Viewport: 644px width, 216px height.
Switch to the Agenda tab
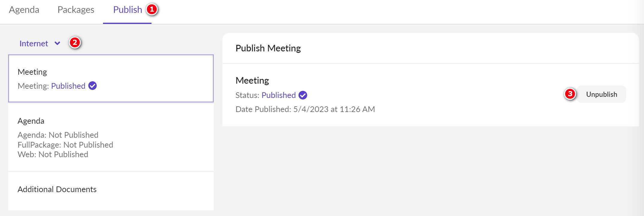(24, 10)
